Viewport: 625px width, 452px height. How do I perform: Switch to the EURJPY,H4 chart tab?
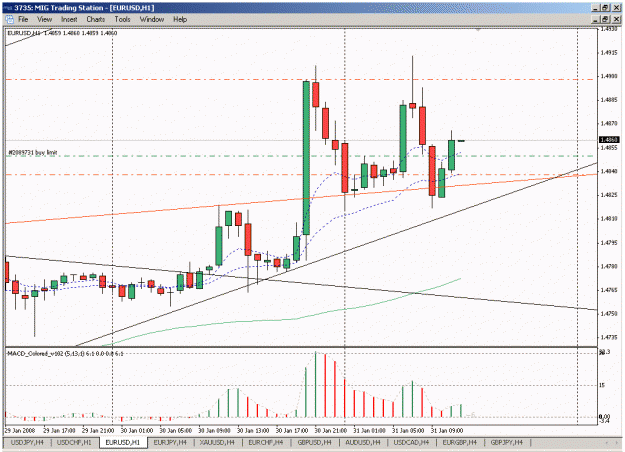click(170, 442)
